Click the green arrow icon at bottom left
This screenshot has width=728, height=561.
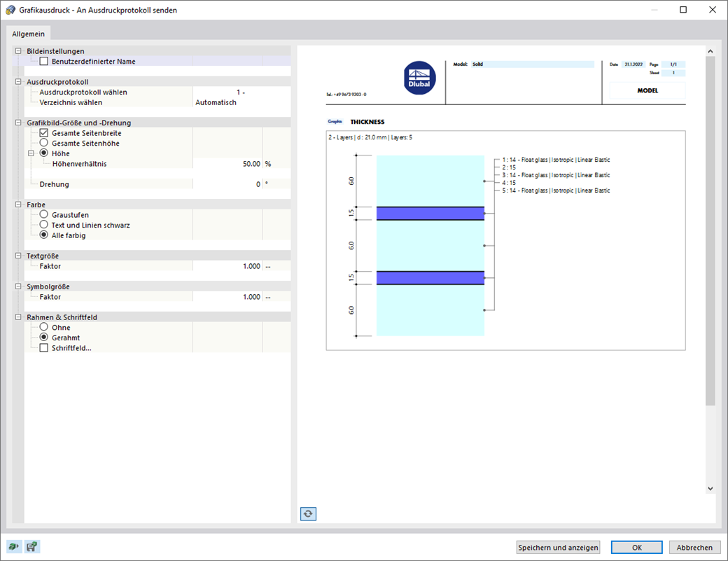coord(13,546)
